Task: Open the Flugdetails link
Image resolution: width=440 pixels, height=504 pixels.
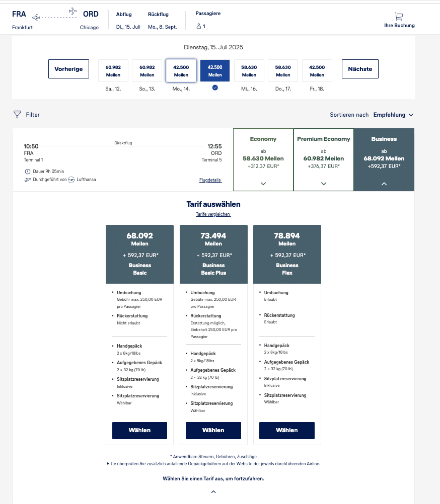Action: coord(210,180)
